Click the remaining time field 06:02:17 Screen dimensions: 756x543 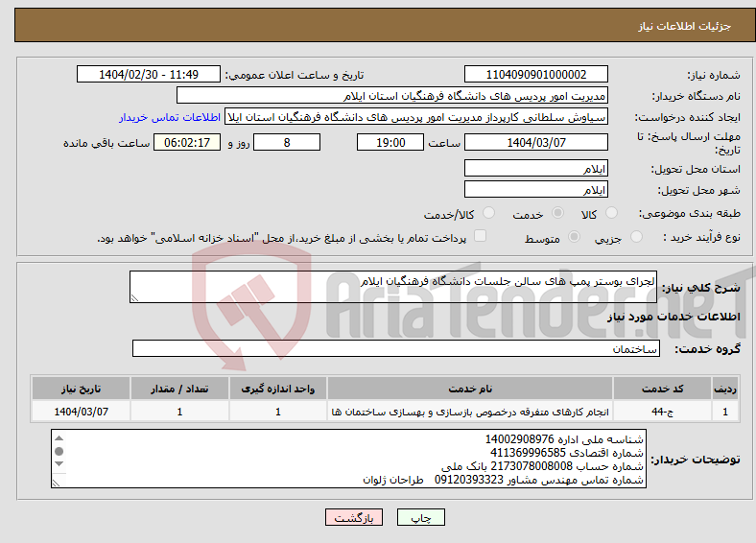tap(187, 142)
